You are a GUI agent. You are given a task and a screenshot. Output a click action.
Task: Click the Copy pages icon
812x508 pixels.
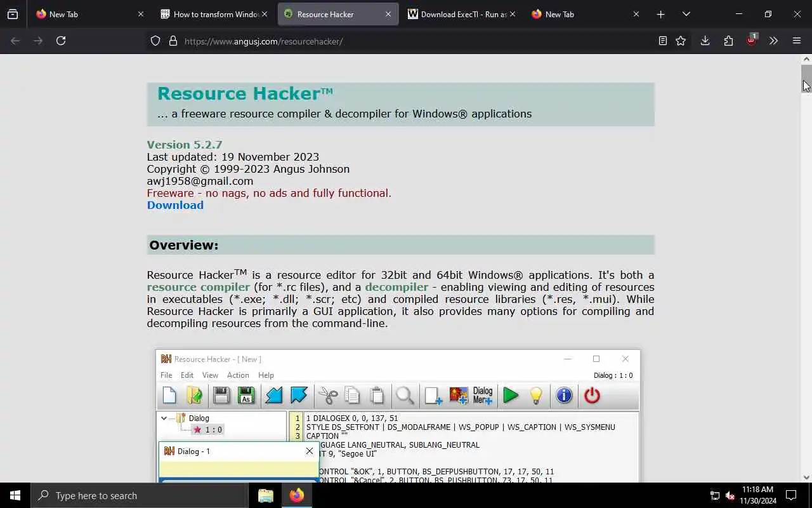pyautogui.click(x=352, y=396)
